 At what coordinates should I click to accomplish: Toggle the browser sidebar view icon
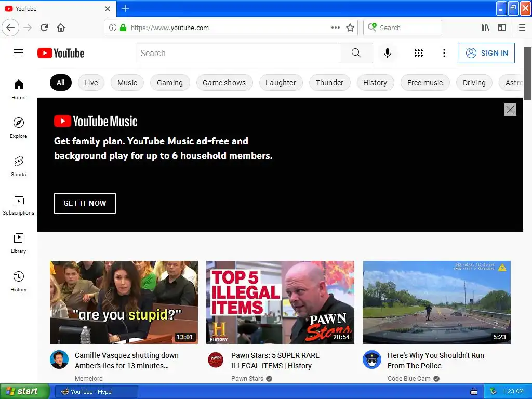click(x=502, y=28)
